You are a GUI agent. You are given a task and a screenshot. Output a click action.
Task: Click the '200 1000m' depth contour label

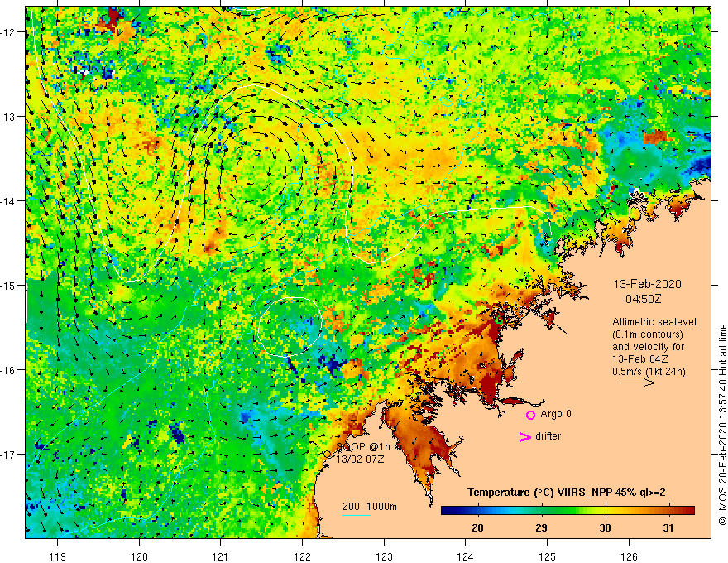tap(370, 507)
